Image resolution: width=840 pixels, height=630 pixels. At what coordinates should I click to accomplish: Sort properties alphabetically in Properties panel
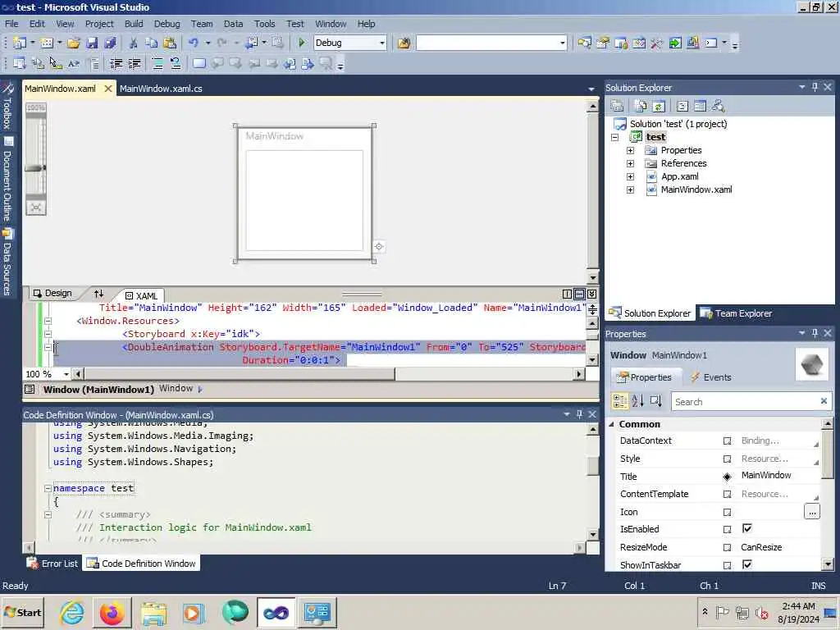tap(637, 400)
